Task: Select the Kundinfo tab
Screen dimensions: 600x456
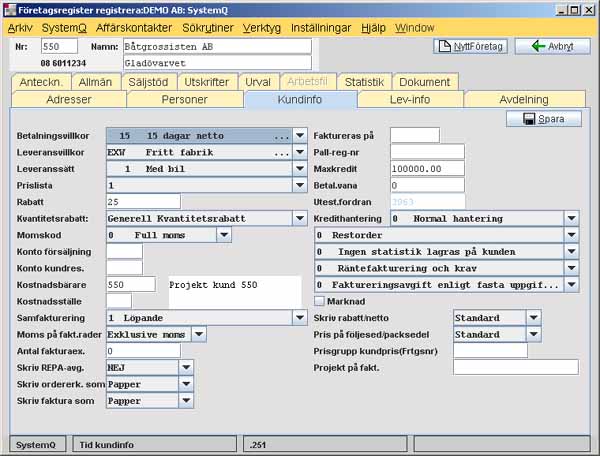Action: click(x=300, y=99)
